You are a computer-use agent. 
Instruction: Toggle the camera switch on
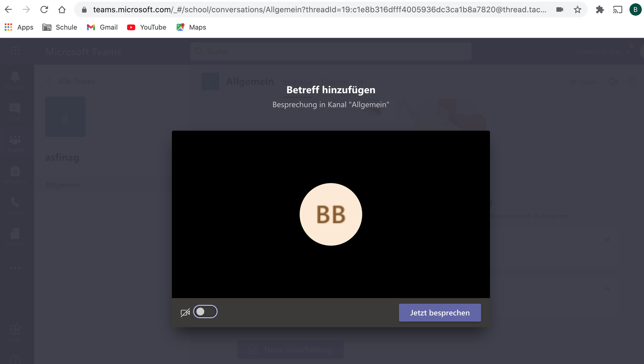coord(205,311)
